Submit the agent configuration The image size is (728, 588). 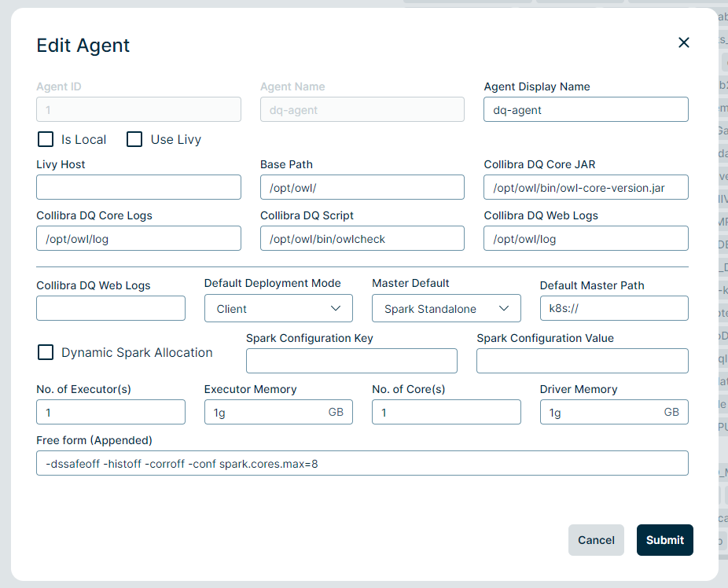tap(664, 540)
